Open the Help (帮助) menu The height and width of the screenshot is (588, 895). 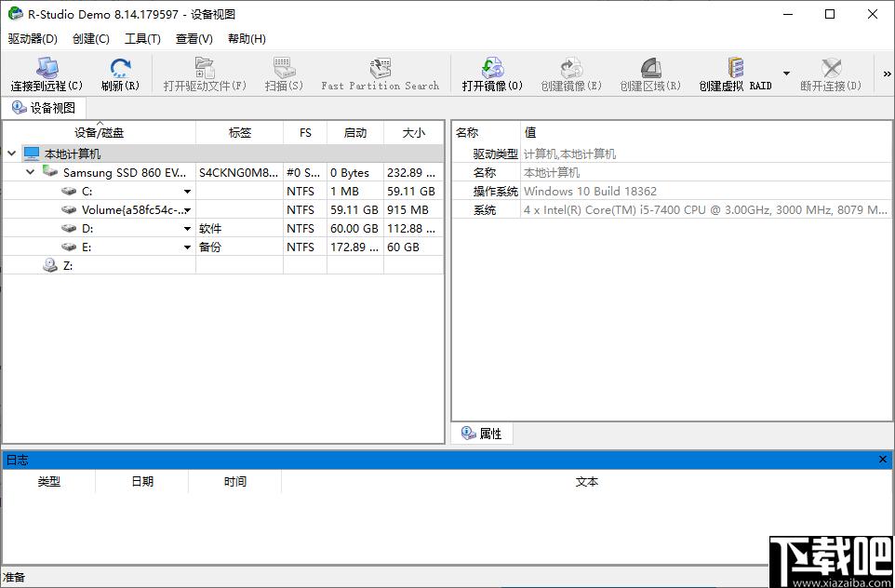(x=247, y=39)
